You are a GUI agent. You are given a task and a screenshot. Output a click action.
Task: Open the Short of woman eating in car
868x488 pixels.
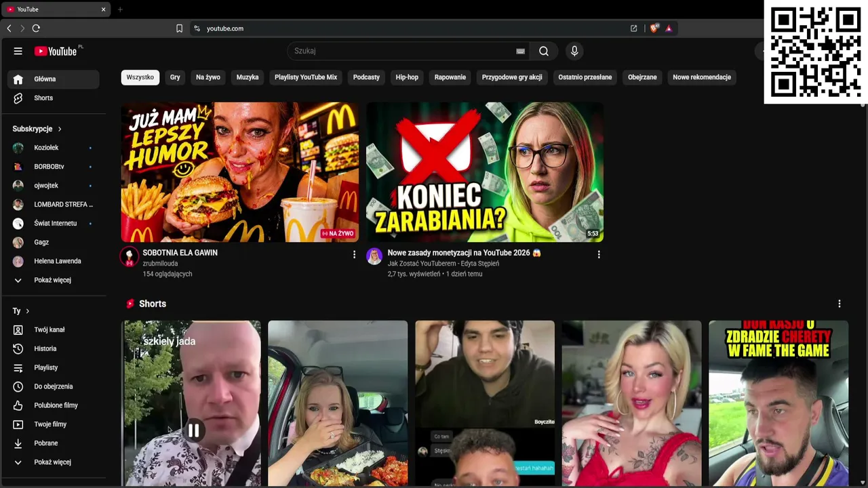tap(338, 403)
